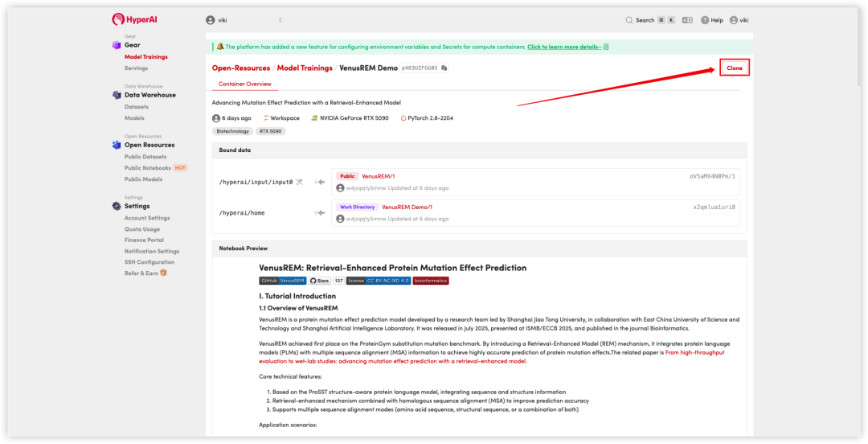Click the author avatar beside 6 days ago

(216, 118)
